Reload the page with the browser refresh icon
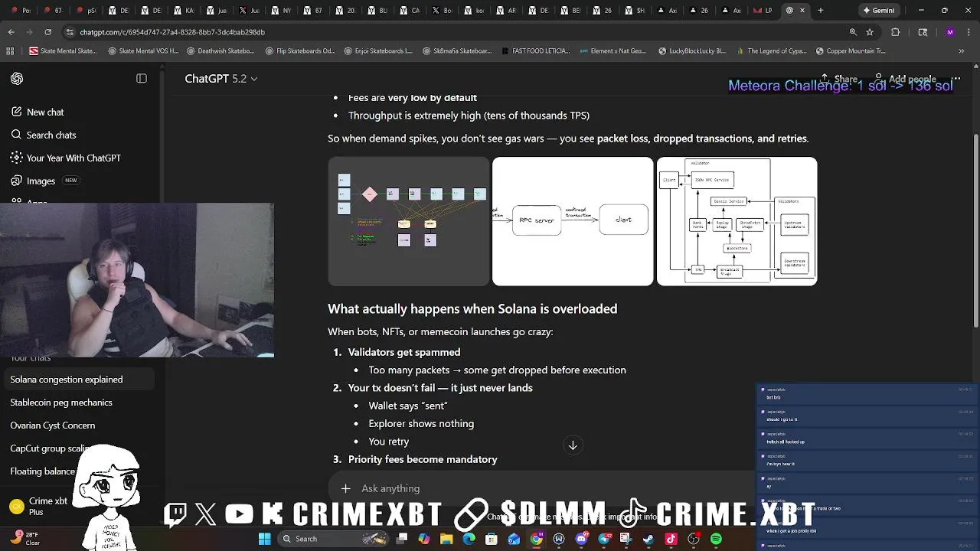980x551 pixels. coord(47,32)
